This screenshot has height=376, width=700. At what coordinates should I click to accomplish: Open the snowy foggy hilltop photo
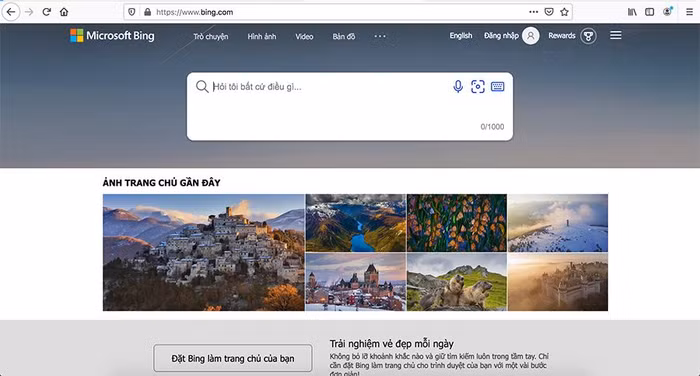coord(558,223)
